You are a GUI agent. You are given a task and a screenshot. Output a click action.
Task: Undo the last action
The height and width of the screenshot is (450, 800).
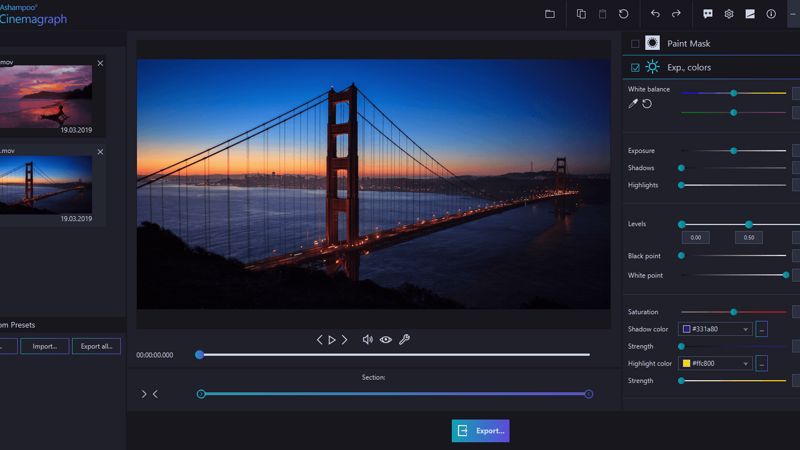pos(655,14)
